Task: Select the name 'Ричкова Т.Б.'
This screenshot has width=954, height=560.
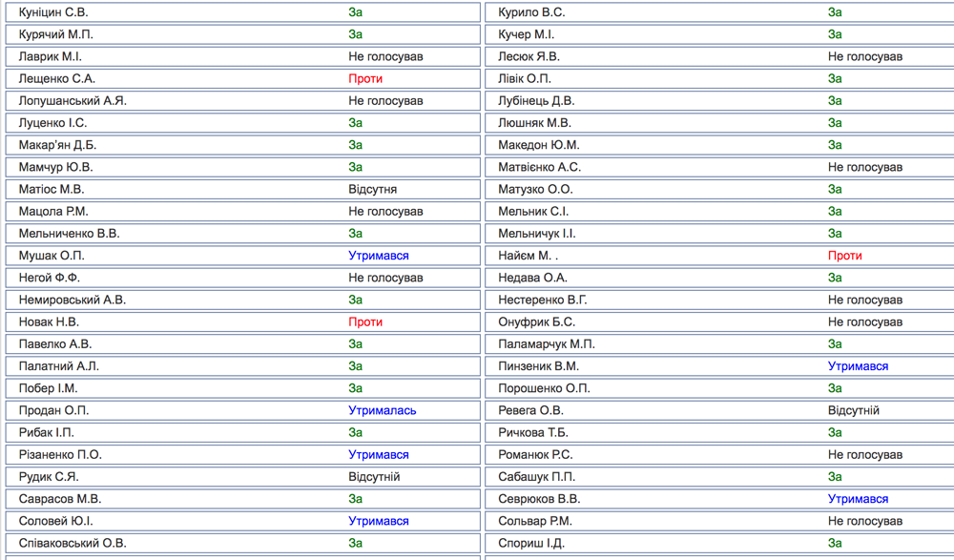Action: pos(533,433)
